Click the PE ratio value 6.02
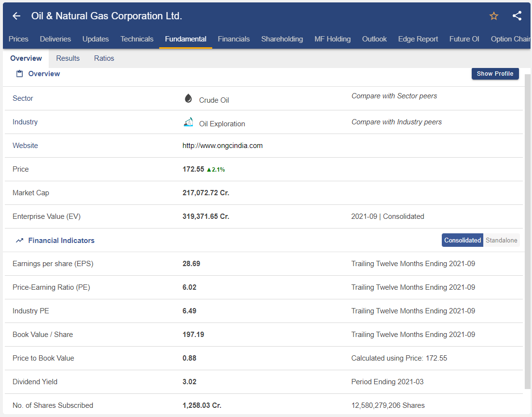 (190, 287)
